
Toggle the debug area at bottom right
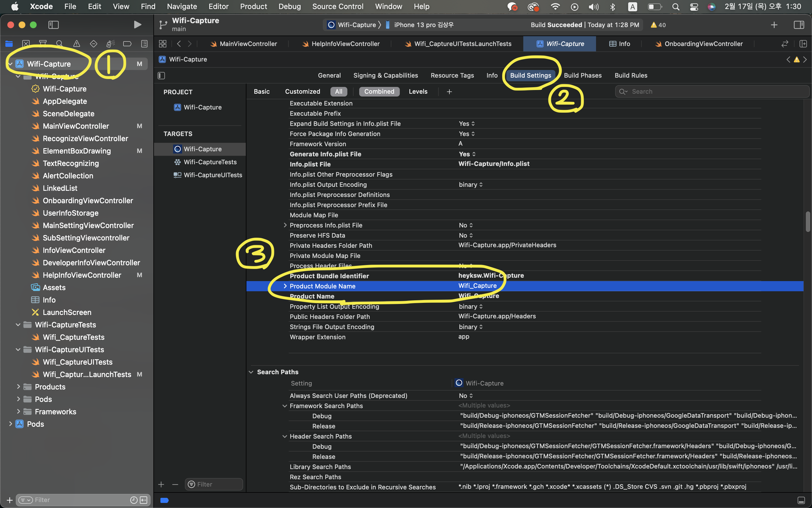click(x=801, y=500)
